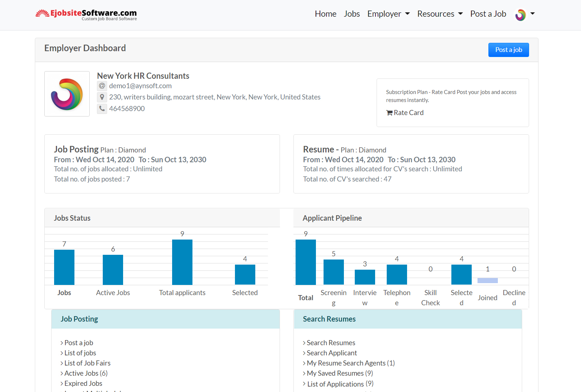Open the user avatar icon in navbar

point(520,15)
